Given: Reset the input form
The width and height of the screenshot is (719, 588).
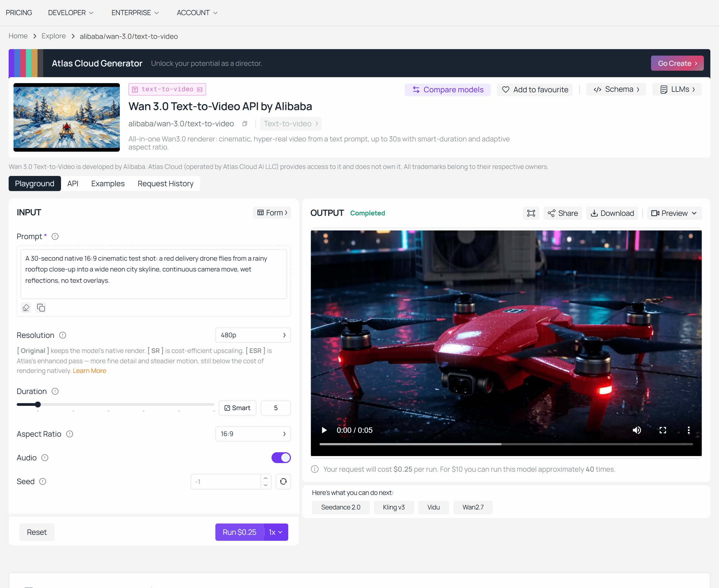Looking at the screenshot, I should pos(37,532).
